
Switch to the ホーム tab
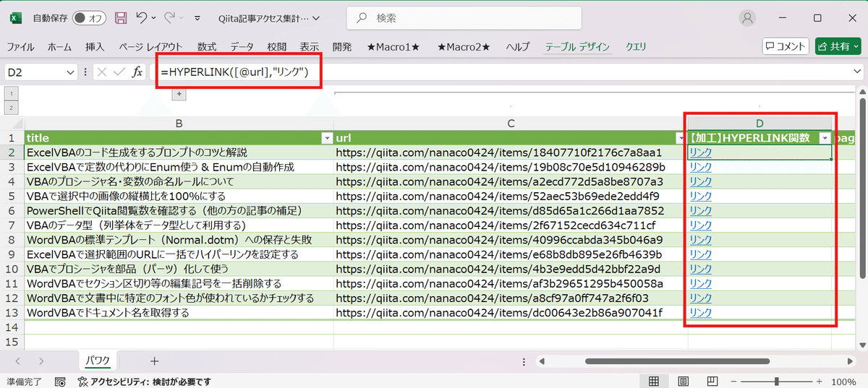point(59,46)
